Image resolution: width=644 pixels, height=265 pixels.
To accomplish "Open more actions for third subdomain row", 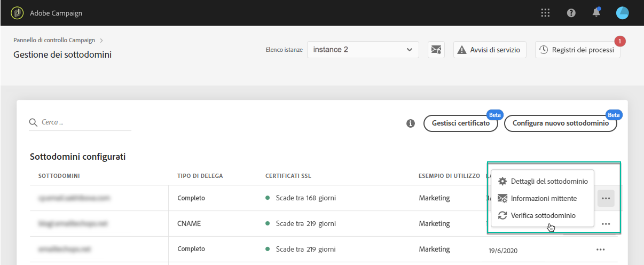I will (x=600, y=249).
